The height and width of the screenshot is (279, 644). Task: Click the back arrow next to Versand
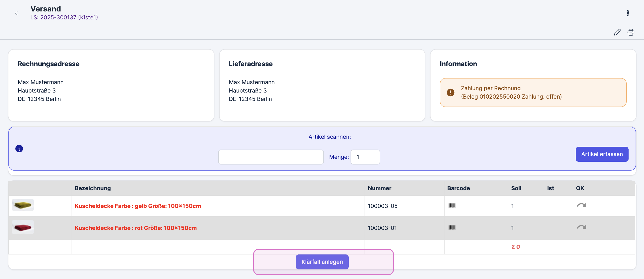point(17,13)
